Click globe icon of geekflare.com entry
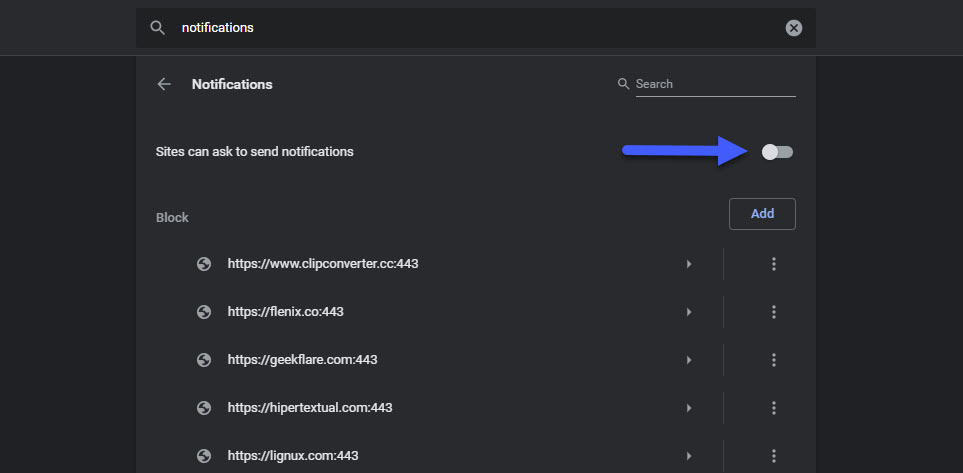Image resolution: width=963 pixels, height=473 pixels. click(204, 360)
